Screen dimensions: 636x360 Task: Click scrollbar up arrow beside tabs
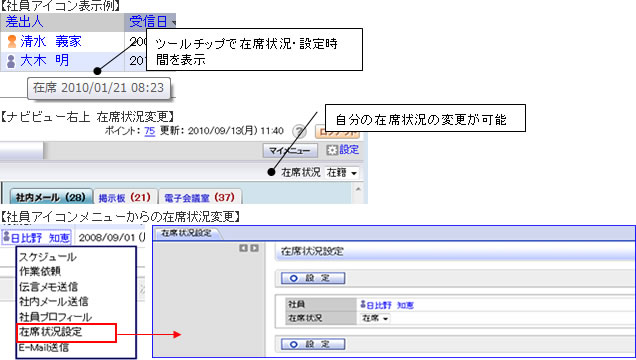(358, 189)
